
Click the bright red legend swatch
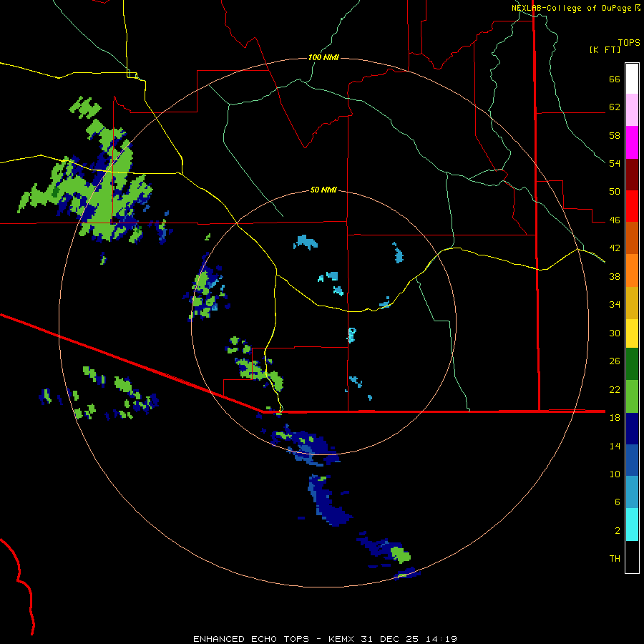[632, 206]
